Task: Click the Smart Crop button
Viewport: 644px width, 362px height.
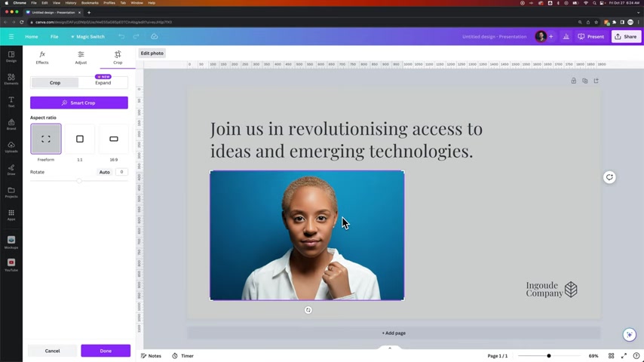Action: pyautogui.click(x=79, y=103)
